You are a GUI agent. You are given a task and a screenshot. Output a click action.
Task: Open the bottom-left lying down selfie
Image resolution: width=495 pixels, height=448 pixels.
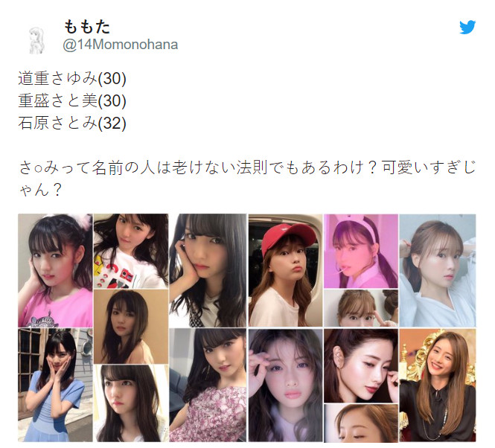coord(131,403)
